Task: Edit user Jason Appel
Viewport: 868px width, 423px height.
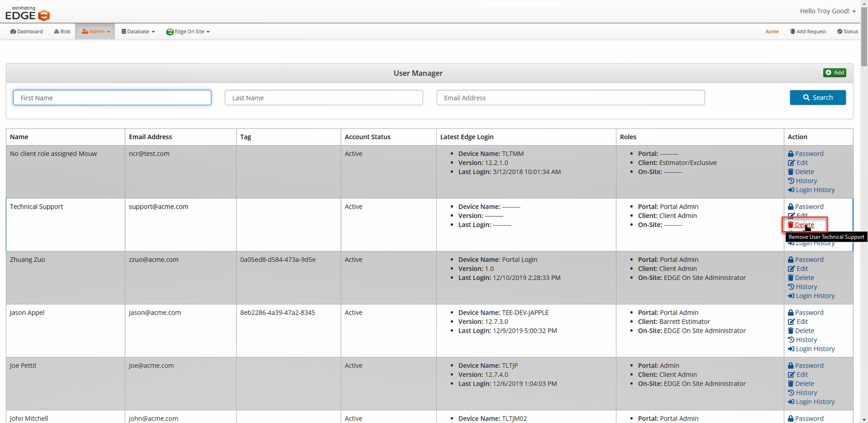Action: (798, 321)
